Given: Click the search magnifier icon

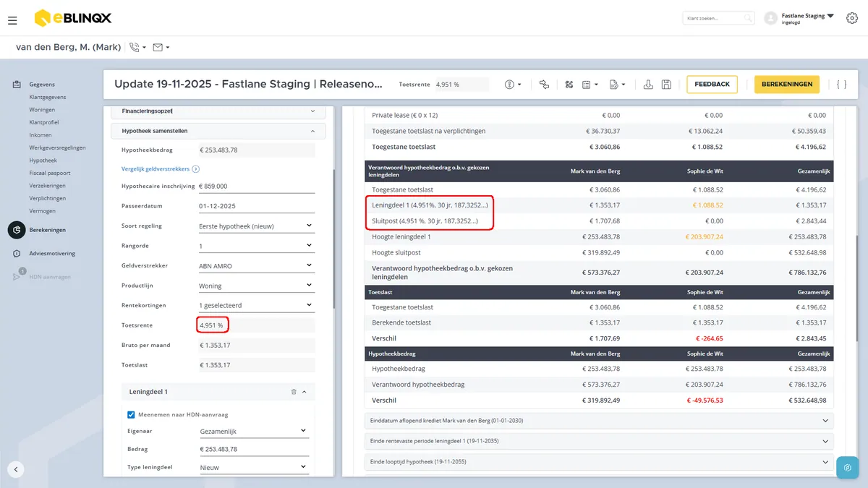Looking at the screenshot, I should click(x=748, y=18).
